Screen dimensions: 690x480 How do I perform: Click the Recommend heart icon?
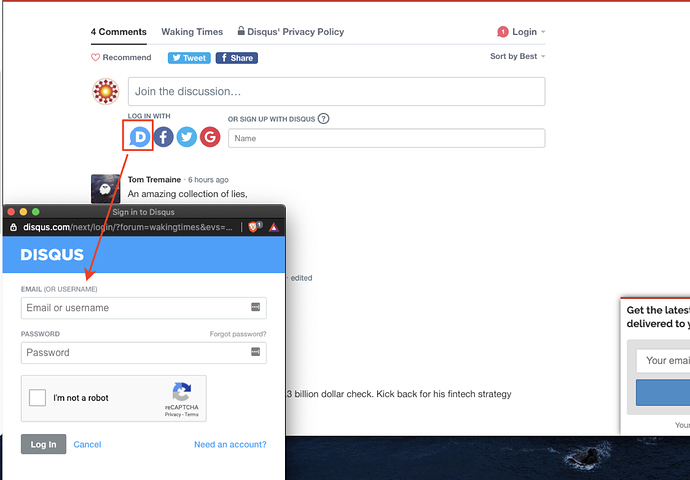(x=95, y=57)
